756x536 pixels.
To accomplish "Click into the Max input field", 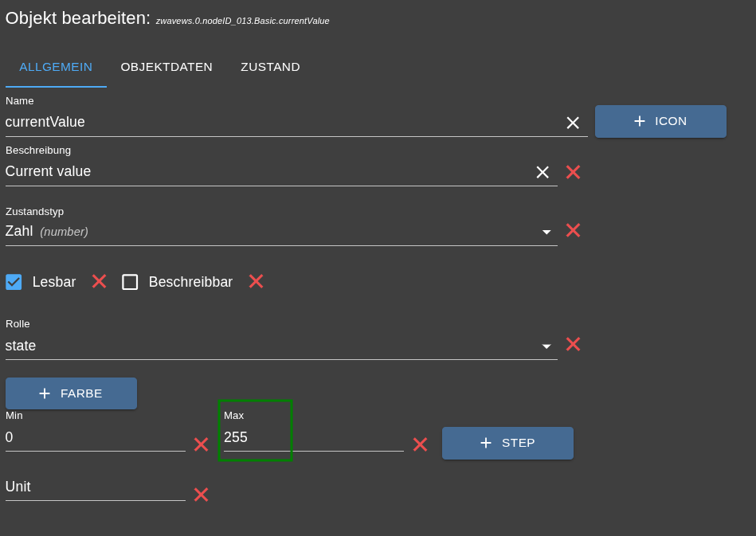I will (x=312, y=437).
